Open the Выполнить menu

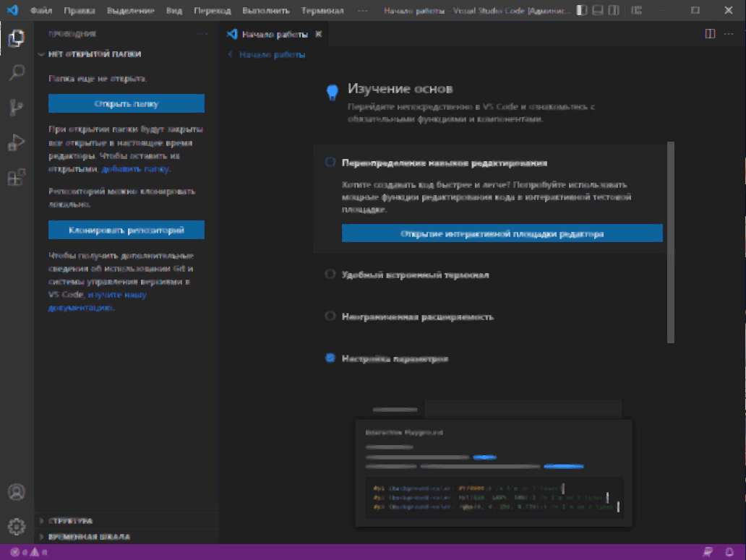coord(266,10)
